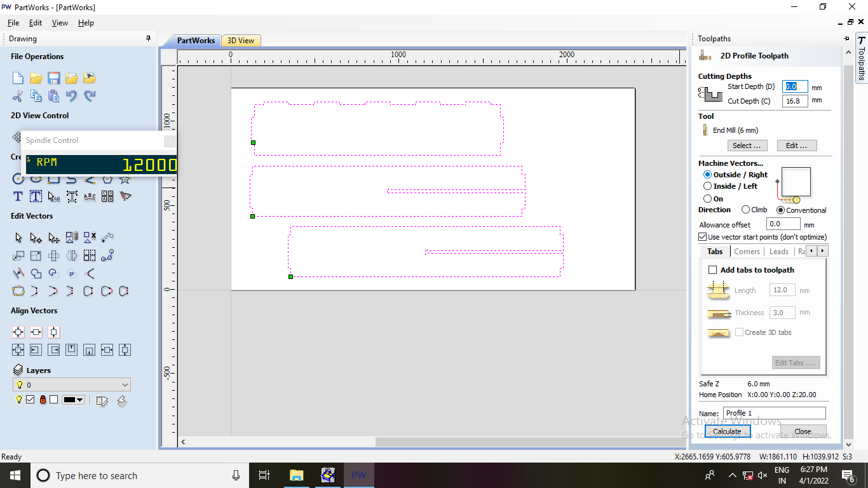Copy selection with the copy icon
Viewport: 868px width, 488px height.
[x=36, y=96]
